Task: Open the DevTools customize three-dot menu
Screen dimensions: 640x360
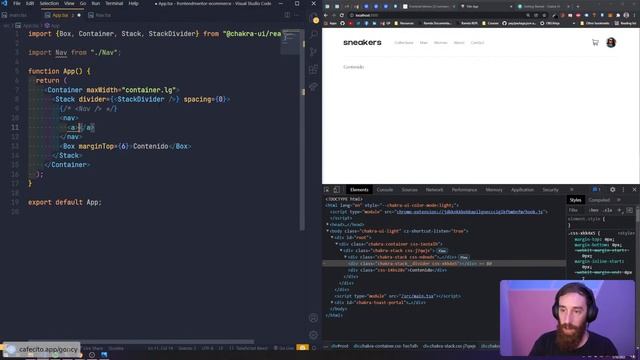Action: pos(623,190)
